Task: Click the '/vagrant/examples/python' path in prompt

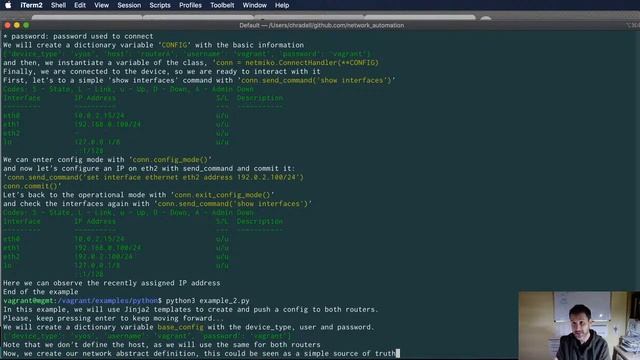Action: (108, 301)
